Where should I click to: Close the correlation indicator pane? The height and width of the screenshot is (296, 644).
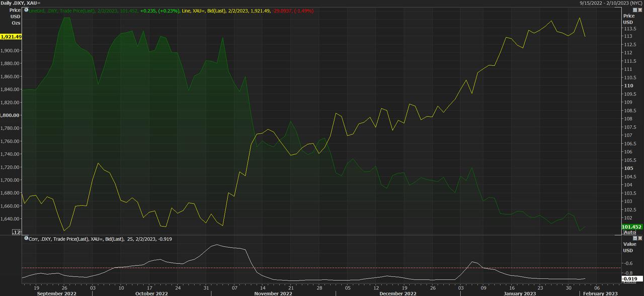point(639,239)
